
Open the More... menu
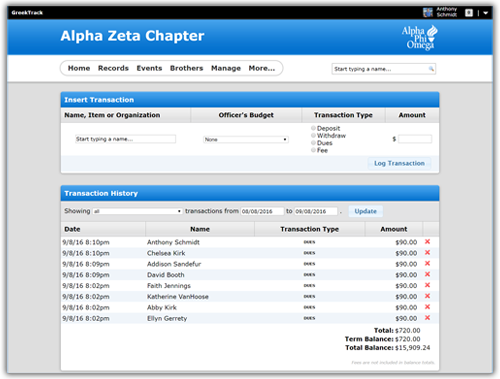tap(262, 68)
